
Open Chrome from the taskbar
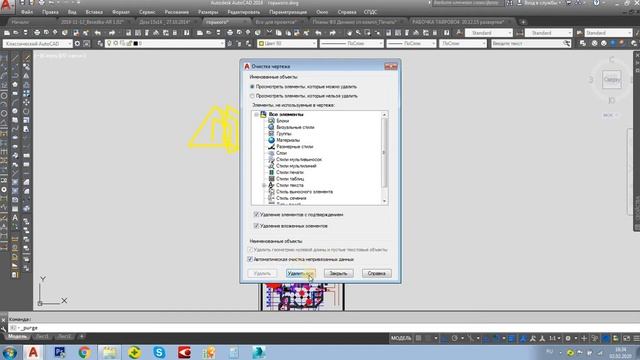(84, 352)
